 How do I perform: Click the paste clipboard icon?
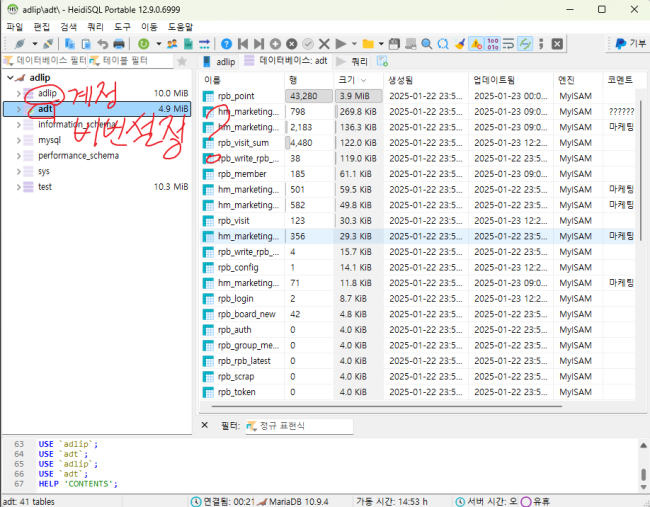(86, 44)
